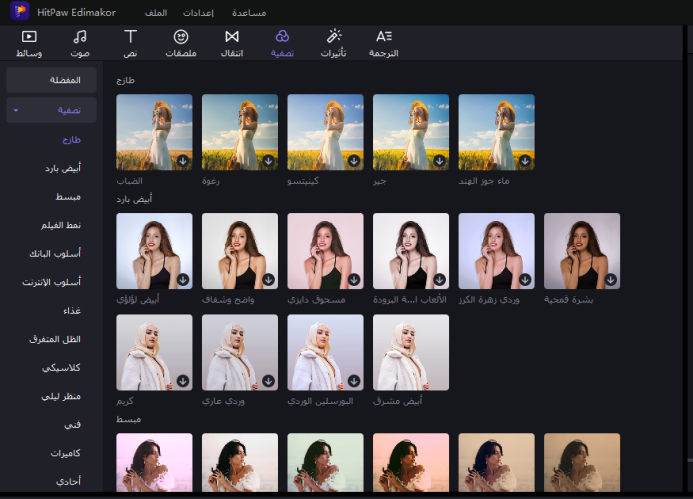The image size is (693, 499).
Task: Download the وردي عاري filter
Action: (x=268, y=381)
